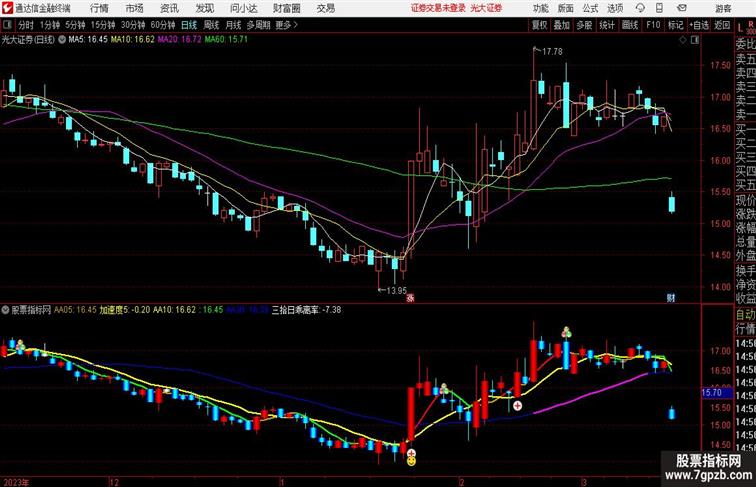Image resolution: width=756 pixels, height=487 pixels.
Task: Open the 市场 menu
Action: pyautogui.click(x=134, y=8)
